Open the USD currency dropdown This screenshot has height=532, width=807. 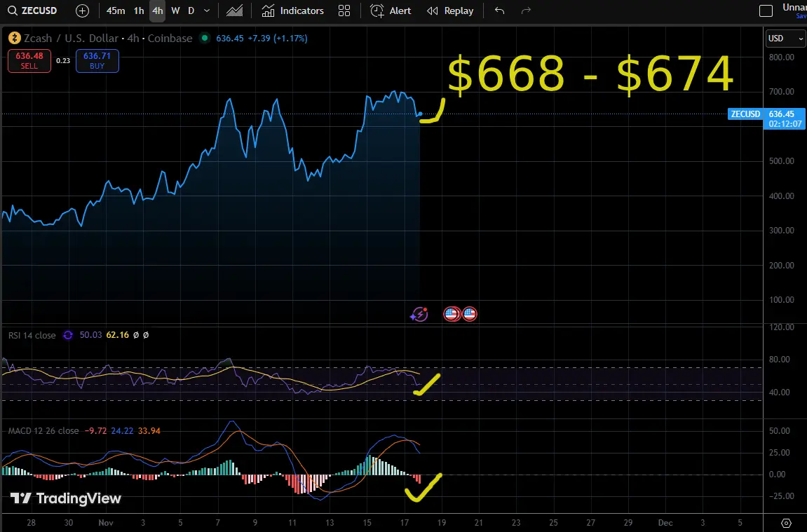pyautogui.click(x=785, y=39)
